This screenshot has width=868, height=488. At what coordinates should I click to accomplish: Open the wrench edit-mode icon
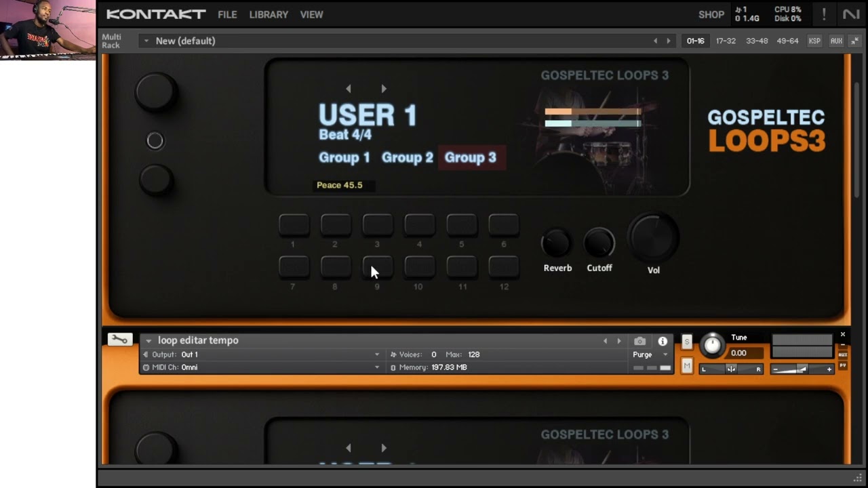(x=119, y=340)
